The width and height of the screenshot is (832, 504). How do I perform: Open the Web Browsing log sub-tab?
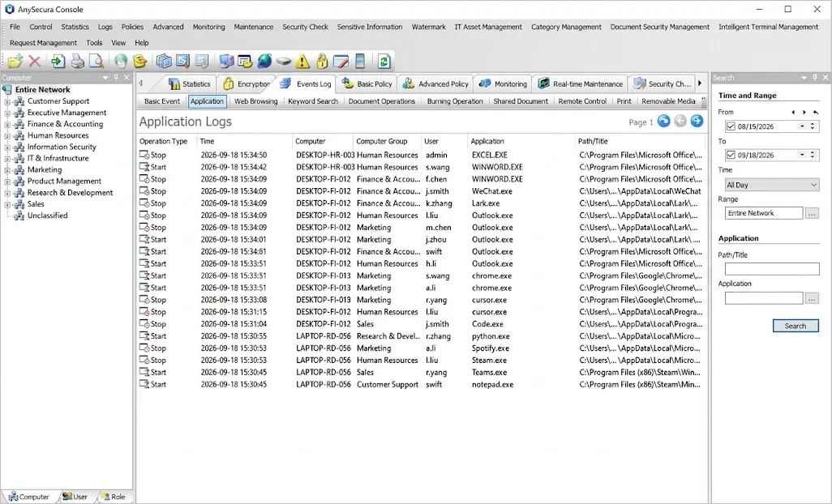pos(255,101)
